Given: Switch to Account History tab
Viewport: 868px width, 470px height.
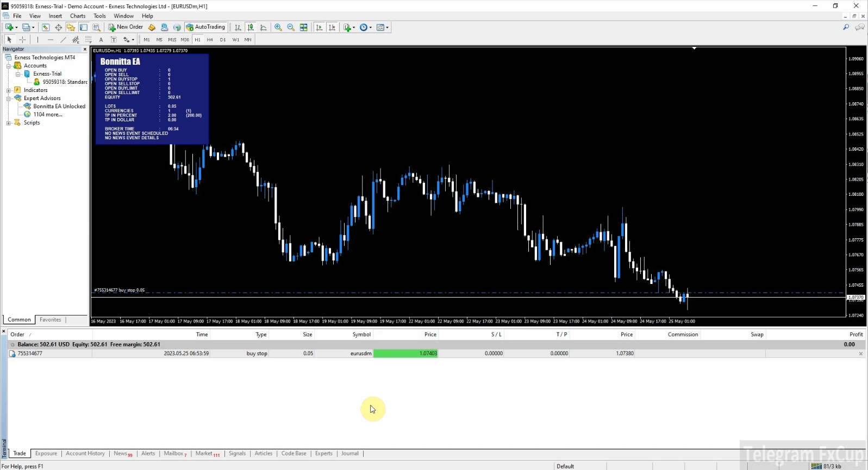Looking at the screenshot, I should (85, 454).
